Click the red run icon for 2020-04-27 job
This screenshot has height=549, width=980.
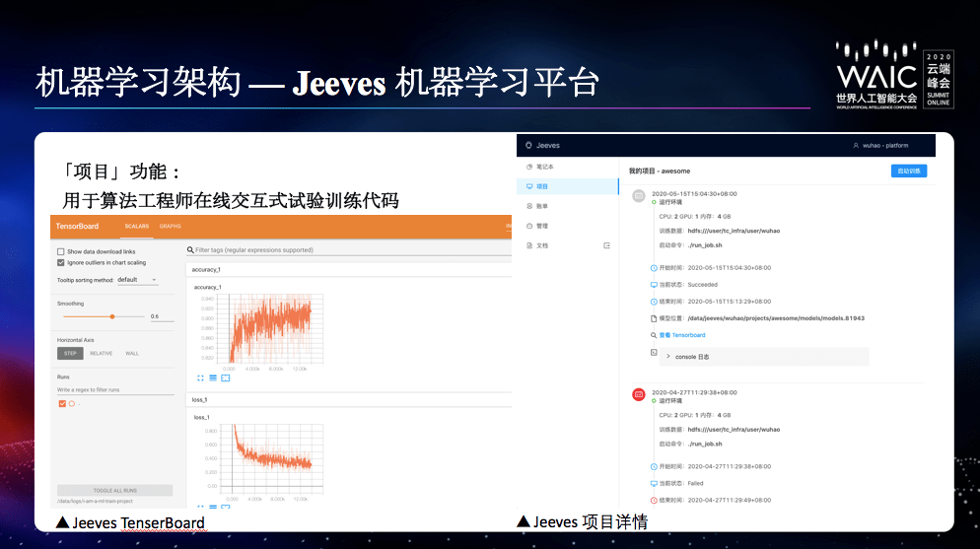638,394
